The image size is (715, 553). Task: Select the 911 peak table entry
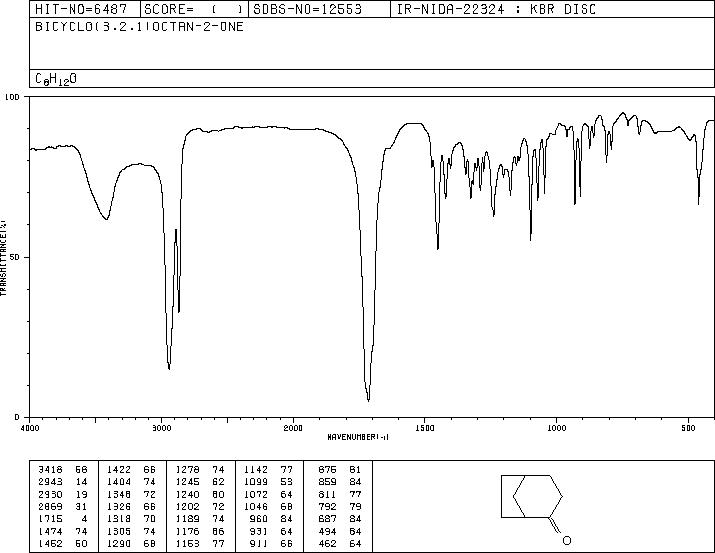tap(272, 544)
